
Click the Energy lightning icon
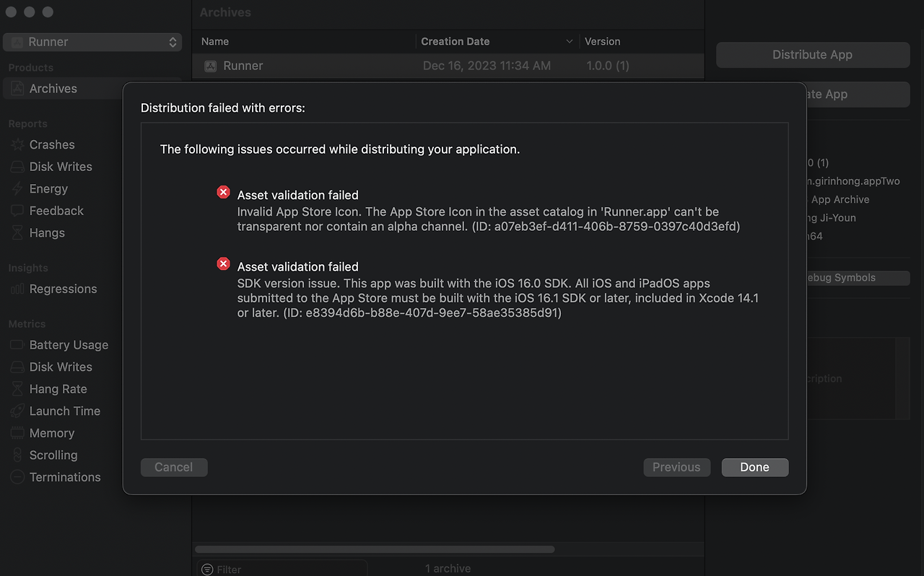coord(17,189)
